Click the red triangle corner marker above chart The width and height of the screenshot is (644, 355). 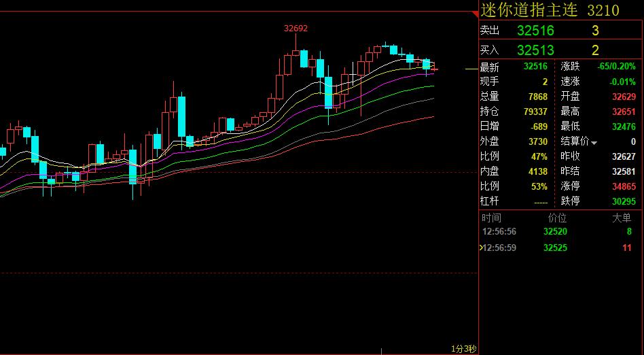point(476,14)
